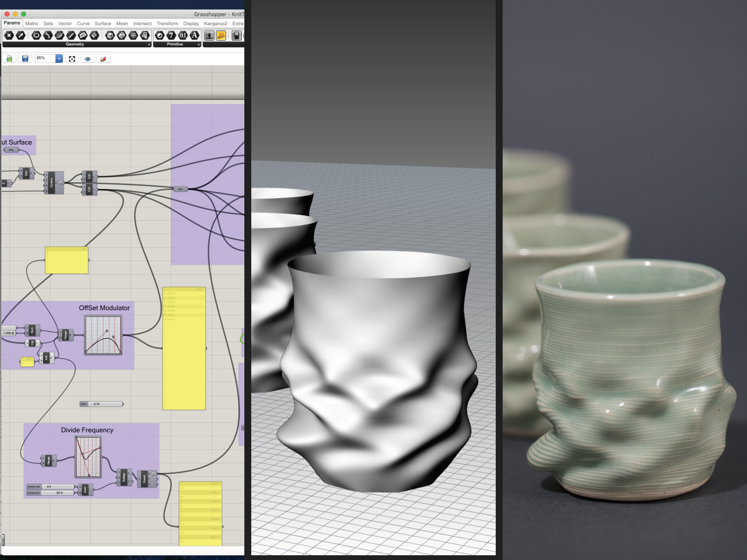
Task: Select the Mesh parameter icon
Action: (x=133, y=36)
